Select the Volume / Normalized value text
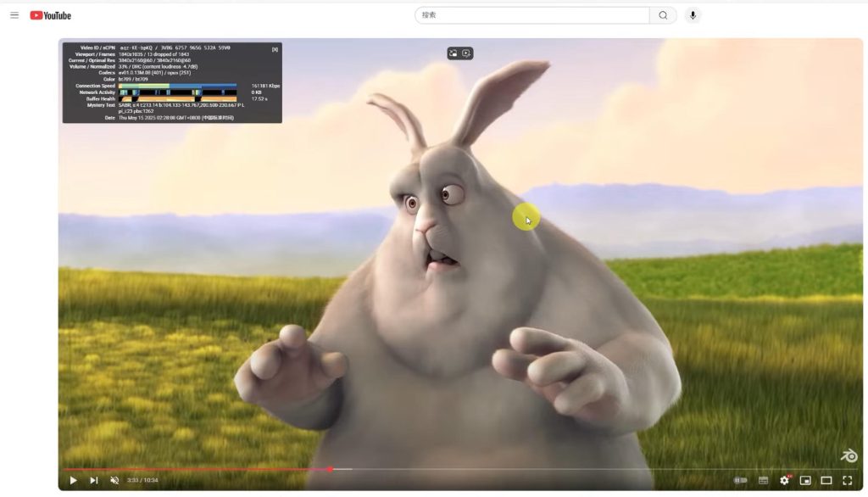 tap(158, 66)
